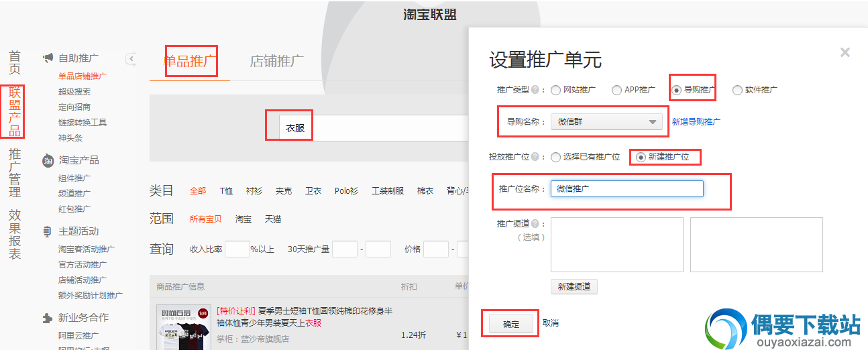Select the 导购推广 radio button

coord(677,90)
